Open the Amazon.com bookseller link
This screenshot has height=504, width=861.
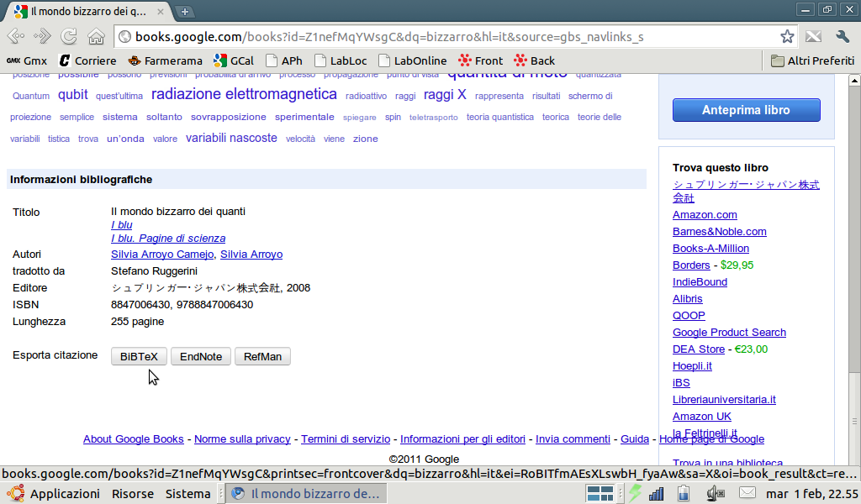[x=705, y=215]
